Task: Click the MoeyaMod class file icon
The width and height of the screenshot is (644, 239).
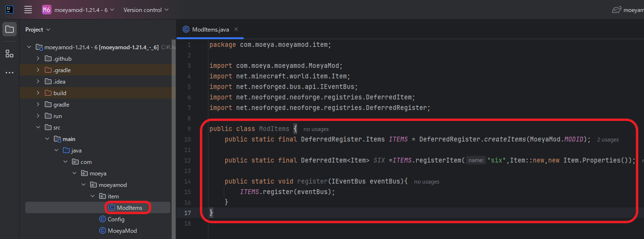Action: [103, 231]
